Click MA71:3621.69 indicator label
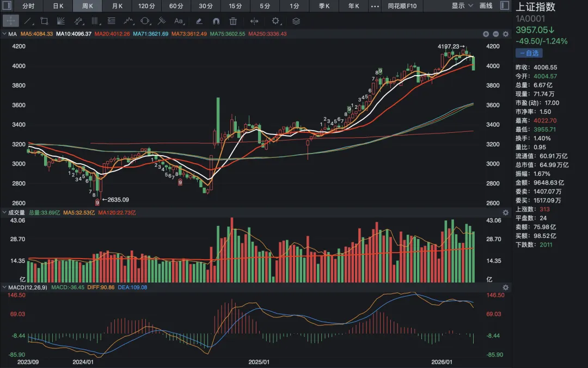 151,34
